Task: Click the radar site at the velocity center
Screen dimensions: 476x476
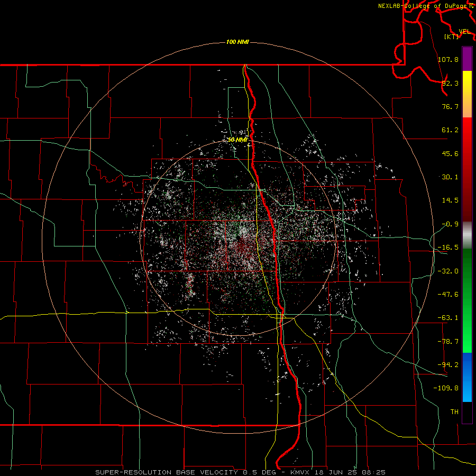Action: coord(239,237)
